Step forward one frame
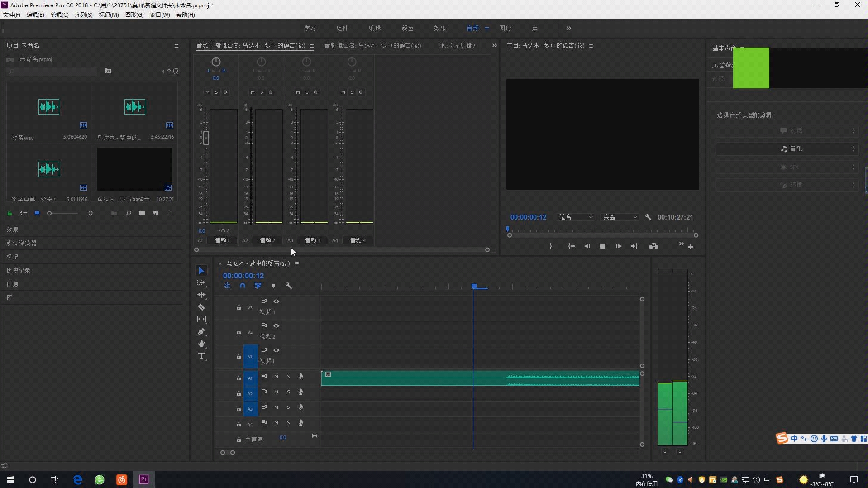 point(618,246)
